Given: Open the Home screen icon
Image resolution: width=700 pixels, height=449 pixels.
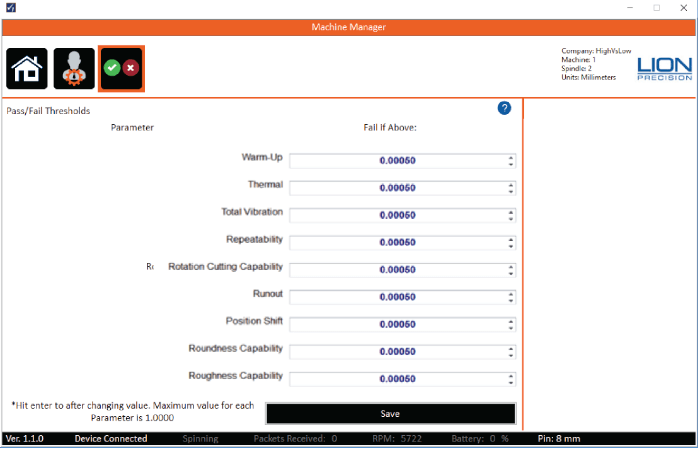Looking at the screenshot, I should tap(27, 68).
